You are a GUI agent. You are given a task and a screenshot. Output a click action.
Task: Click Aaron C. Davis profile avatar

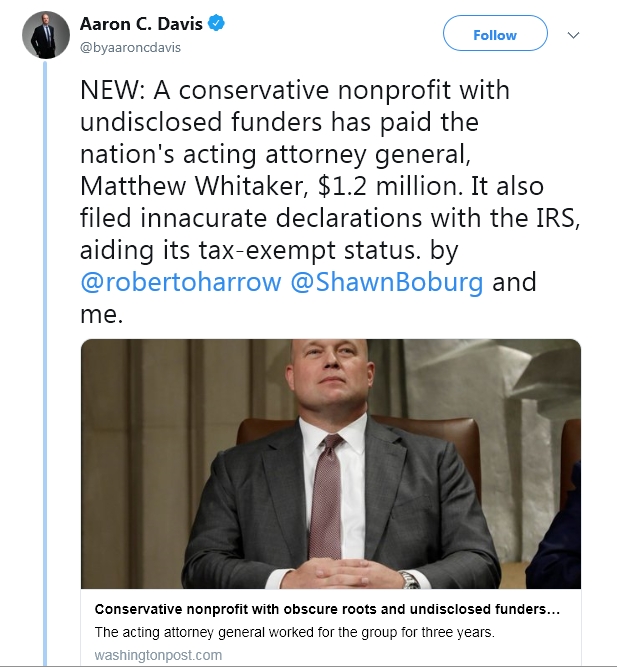click(x=42, y=35)
